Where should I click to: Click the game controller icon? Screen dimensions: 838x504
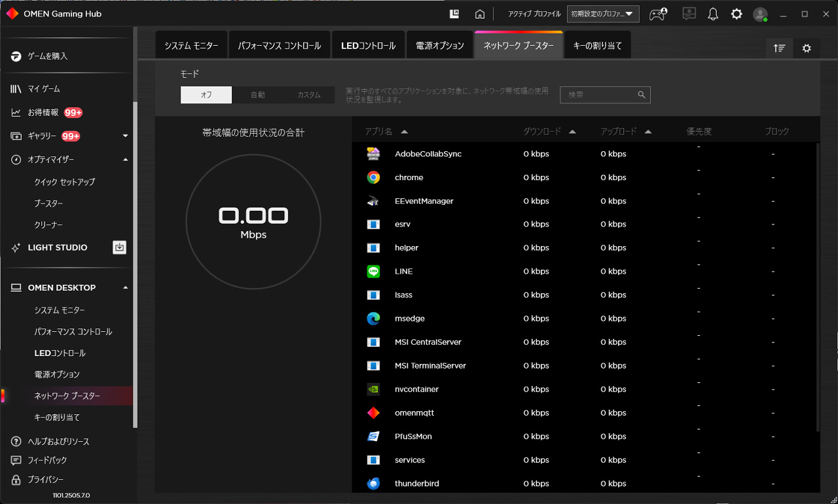pos(658,14)
